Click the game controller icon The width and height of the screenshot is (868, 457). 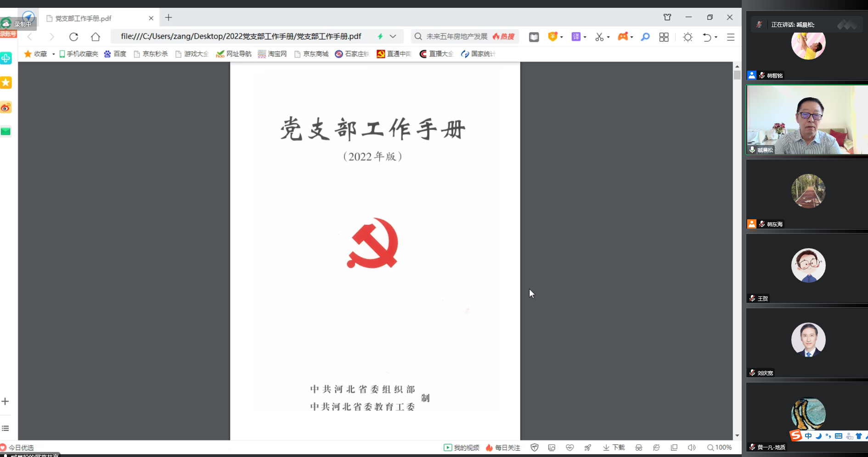click(623, 37)
